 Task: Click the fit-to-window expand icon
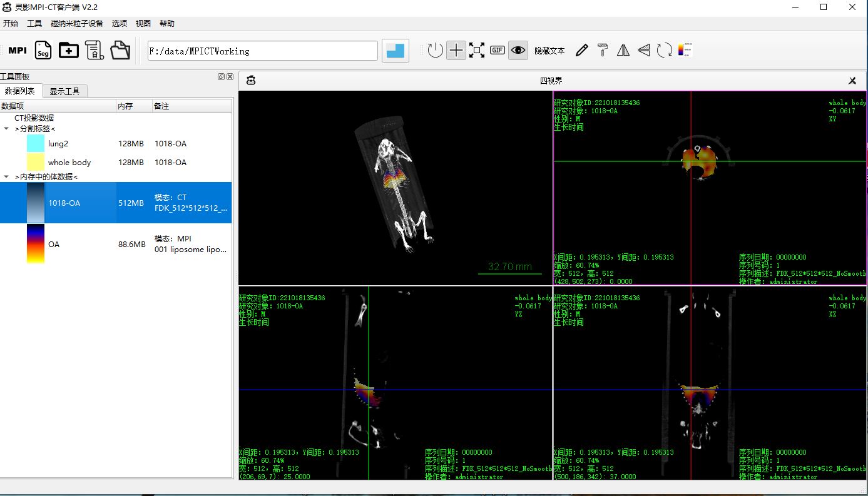[x=477, y=50]
